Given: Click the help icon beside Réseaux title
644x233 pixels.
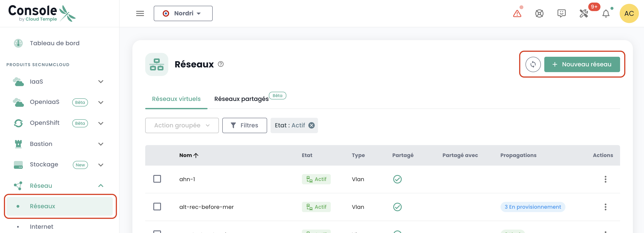Looking at the screenshot, I should click(221, 64).
